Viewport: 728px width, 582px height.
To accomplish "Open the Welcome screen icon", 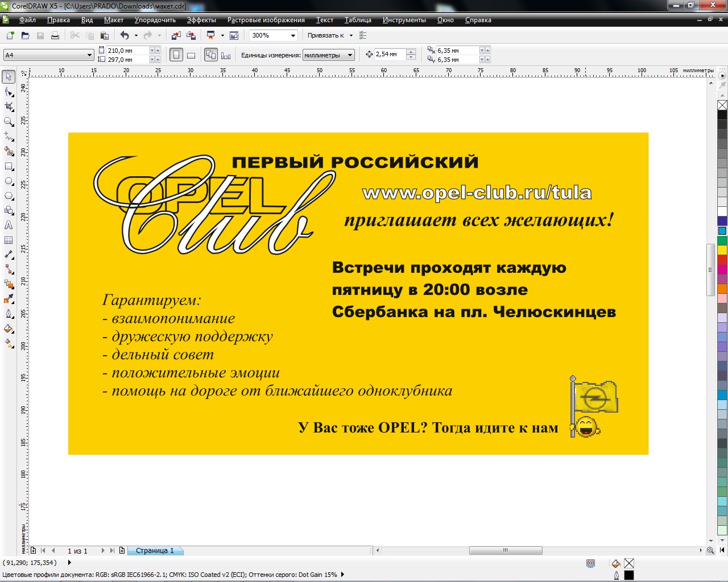I will coord(234,35).
